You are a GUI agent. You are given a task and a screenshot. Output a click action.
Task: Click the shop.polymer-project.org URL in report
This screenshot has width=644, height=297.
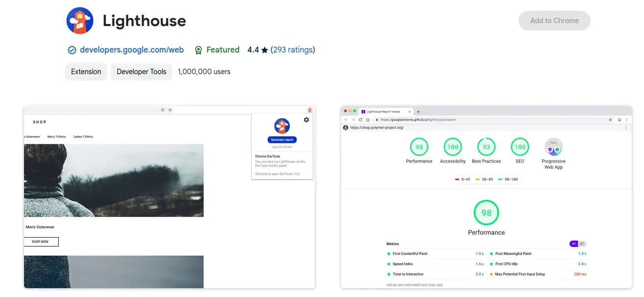[x=377, y=128]
